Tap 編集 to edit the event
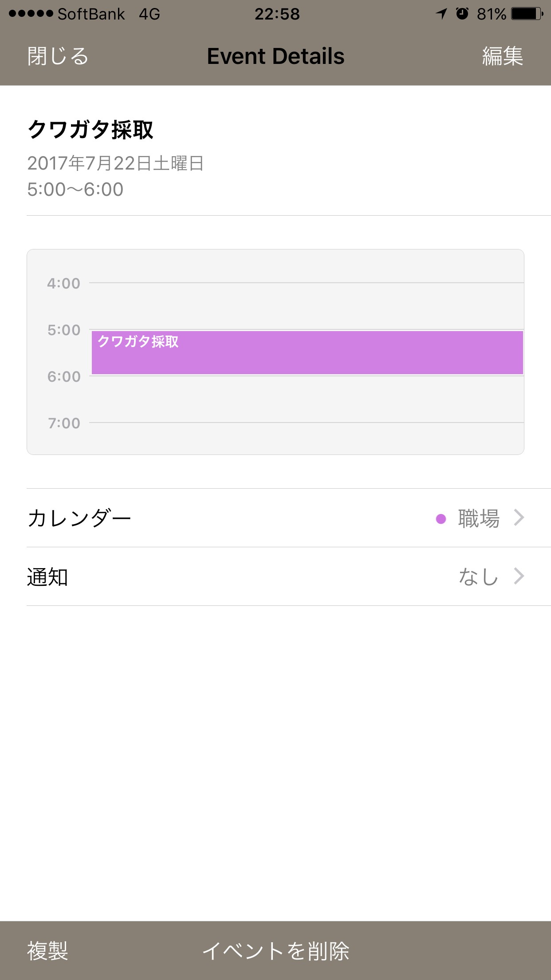Viewport: 551px width, 980px height. 502,56
